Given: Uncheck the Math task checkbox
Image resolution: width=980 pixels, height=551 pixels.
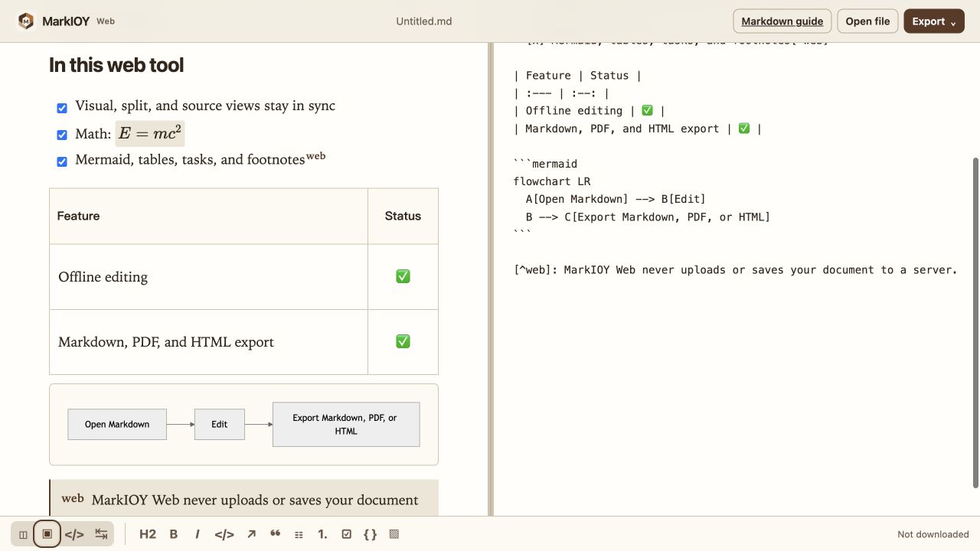Looking at the screenshot, I should 62,135.
